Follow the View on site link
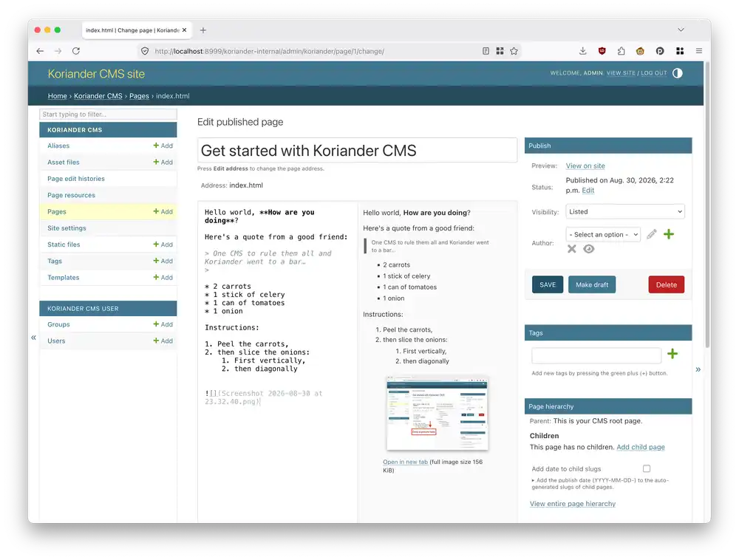Viewport: 739px width, 560px height. pyautogui.click(x=585, y=165)
